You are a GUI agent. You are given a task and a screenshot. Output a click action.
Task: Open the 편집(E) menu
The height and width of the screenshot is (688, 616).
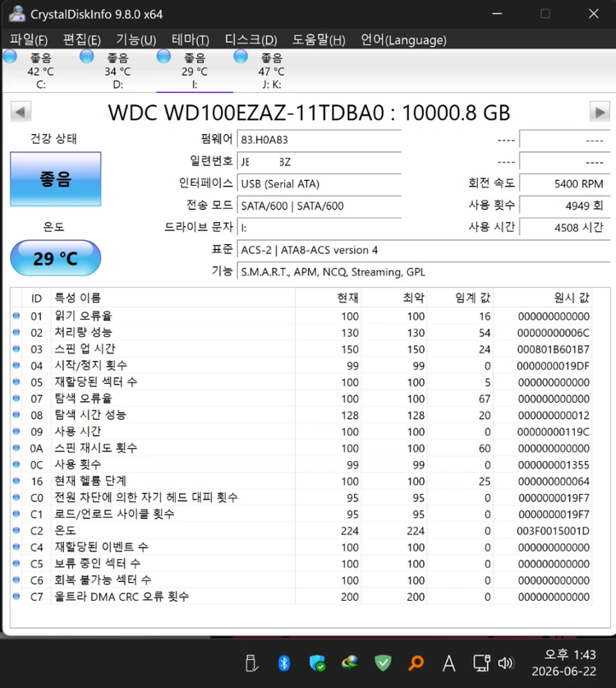point(82,40)
